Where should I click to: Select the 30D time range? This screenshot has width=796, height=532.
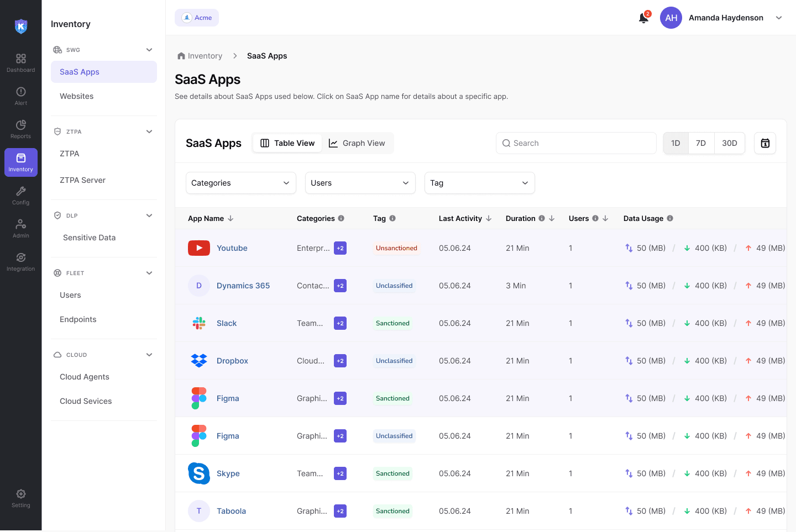click(x=730, y=143)
